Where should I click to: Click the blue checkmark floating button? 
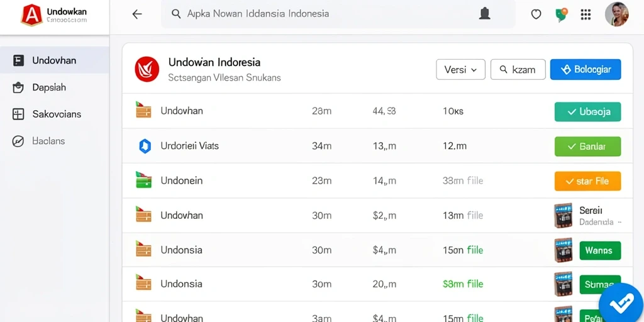[x=622, y=303]
